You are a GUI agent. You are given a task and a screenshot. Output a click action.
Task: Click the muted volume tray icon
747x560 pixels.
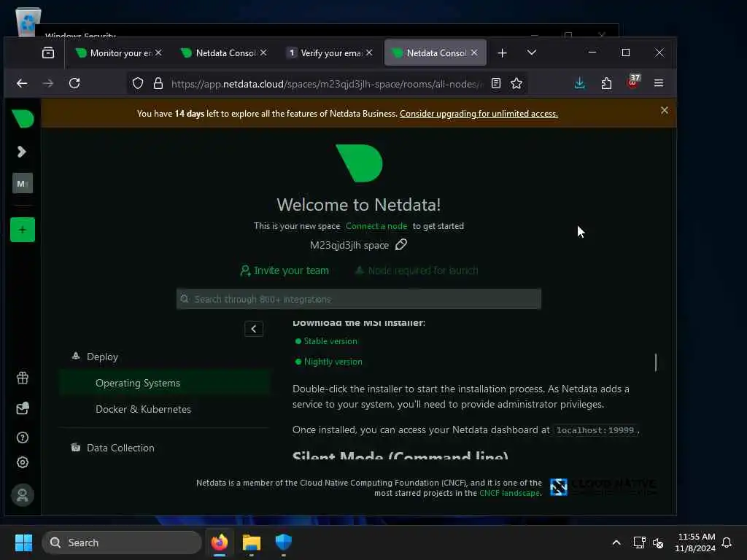(658, 542)
